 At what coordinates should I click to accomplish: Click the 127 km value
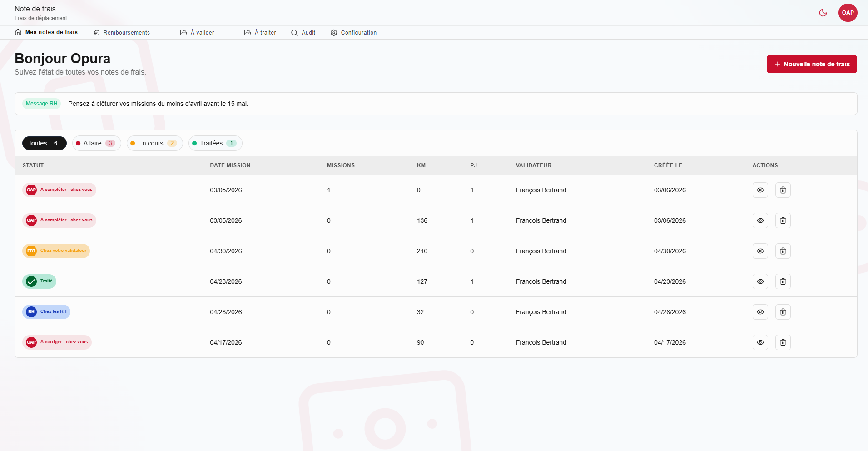422,281
